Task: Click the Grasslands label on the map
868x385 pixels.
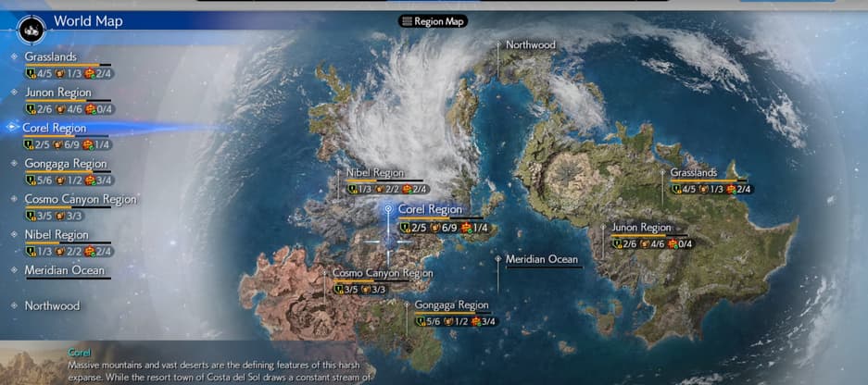Action: coord(694,173)
